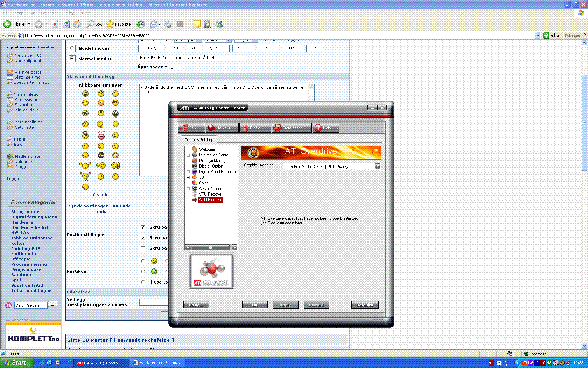
Task: Toggle first Skru på checkbox
Action: click(x=143, y=227)
